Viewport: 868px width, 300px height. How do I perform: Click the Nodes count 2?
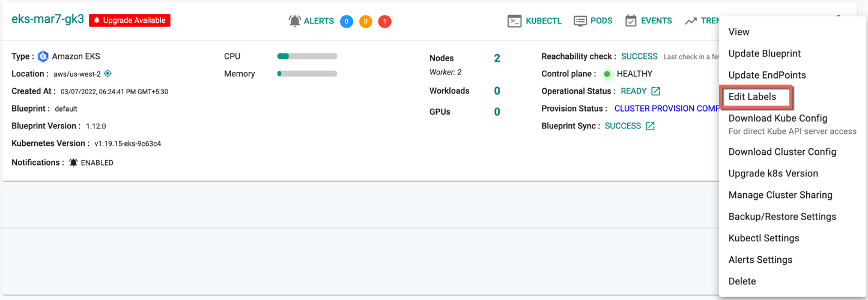(x=497, y=58)
